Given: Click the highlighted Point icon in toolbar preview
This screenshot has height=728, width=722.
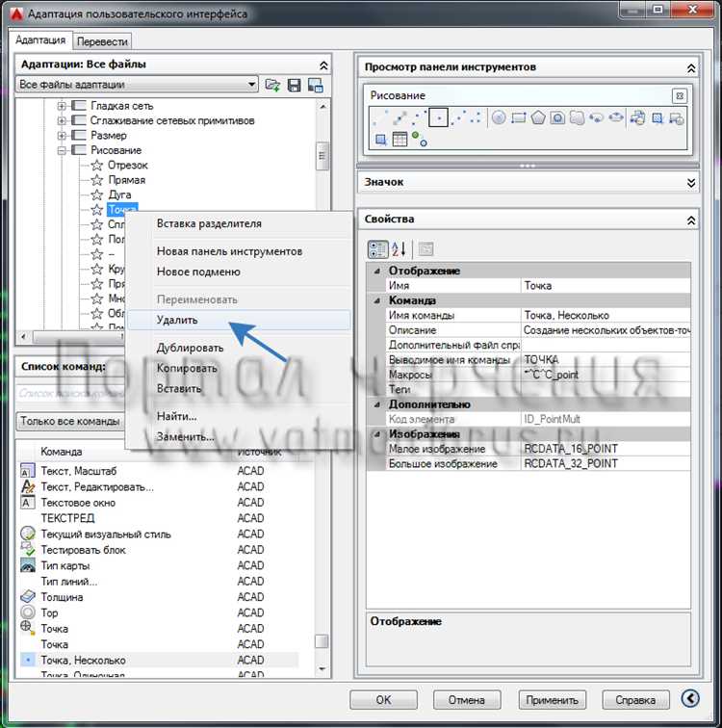Looking at the screenshot, I should pos(438,117).
